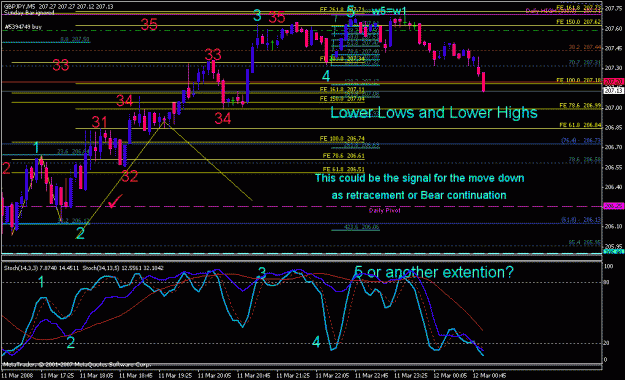Viewport: 625px width, 380px height.
Task: Click "FE 150.0 207.04" level label
Action: pos(342,98)
